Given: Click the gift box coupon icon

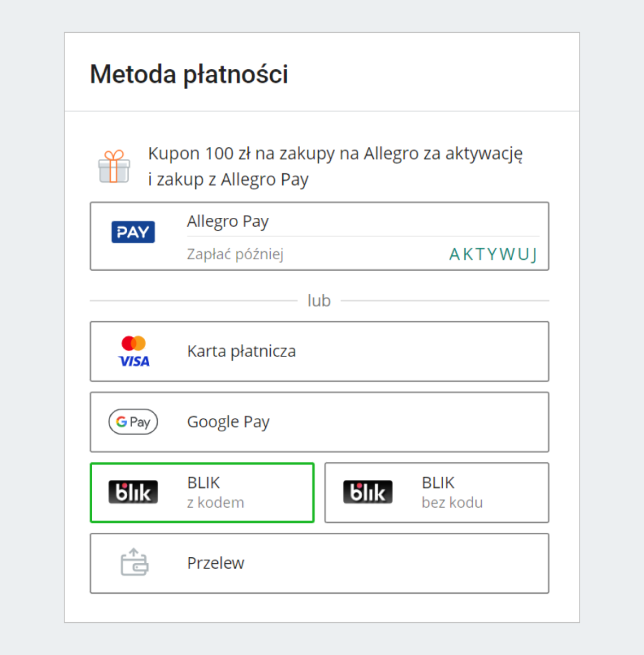Looking at the screenshot, I should point(114,166).
